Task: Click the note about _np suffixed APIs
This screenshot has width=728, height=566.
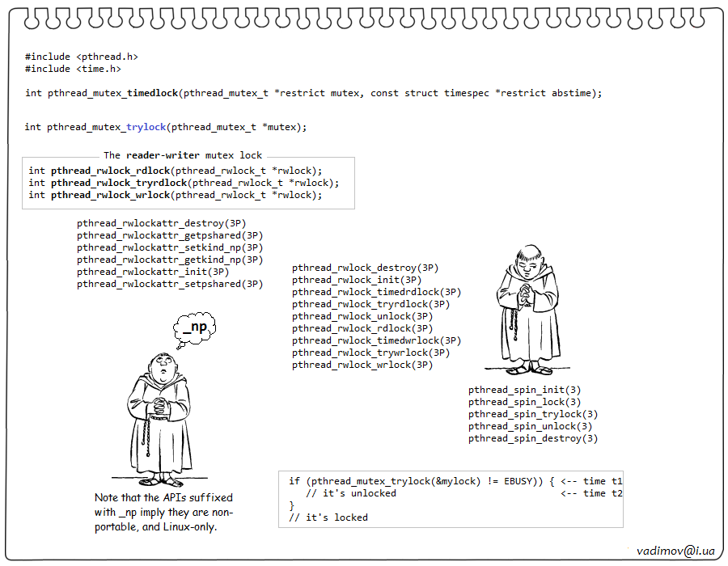Action: pyautogui.click(x=163, y=512)
